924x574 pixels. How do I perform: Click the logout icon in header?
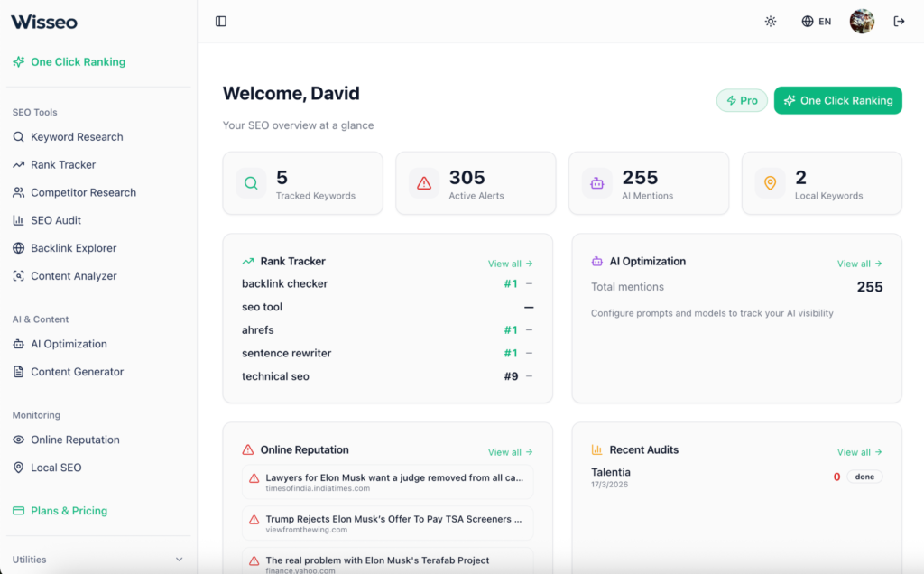(899, 22)
